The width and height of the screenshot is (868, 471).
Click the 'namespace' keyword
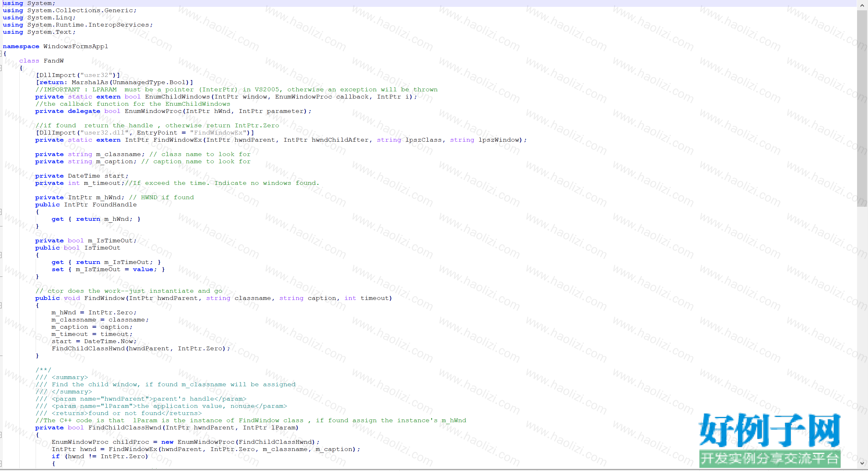click(21, 47)
